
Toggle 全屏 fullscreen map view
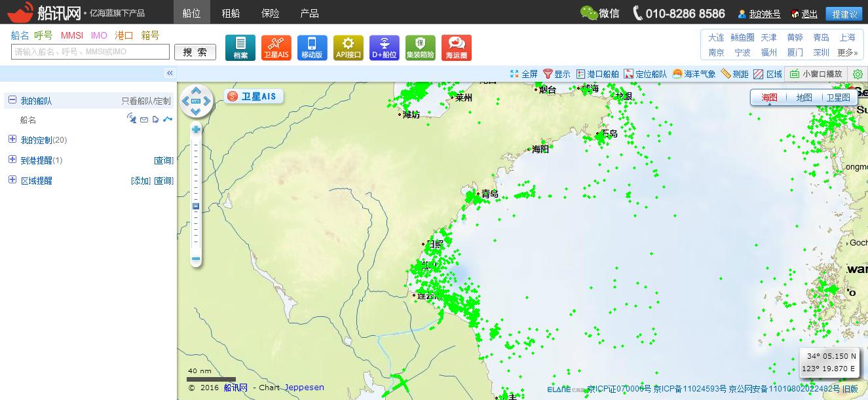click(523, 74)
